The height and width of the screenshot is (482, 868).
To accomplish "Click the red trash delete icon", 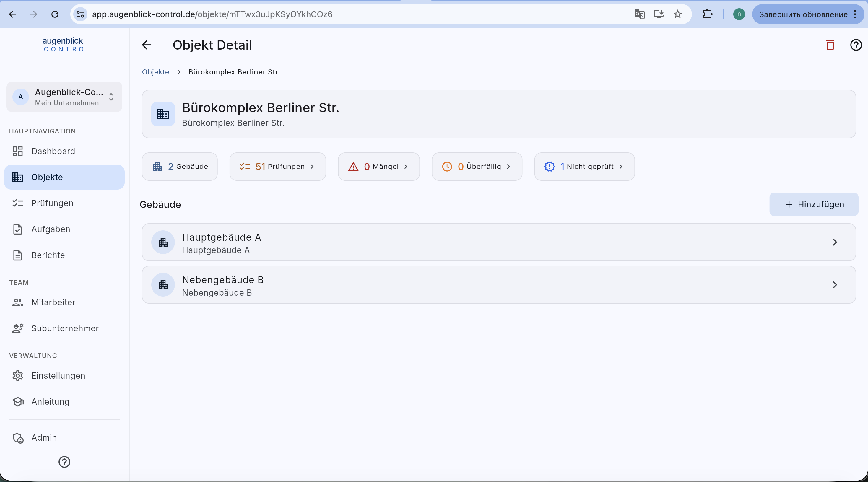I will point(830,45).
